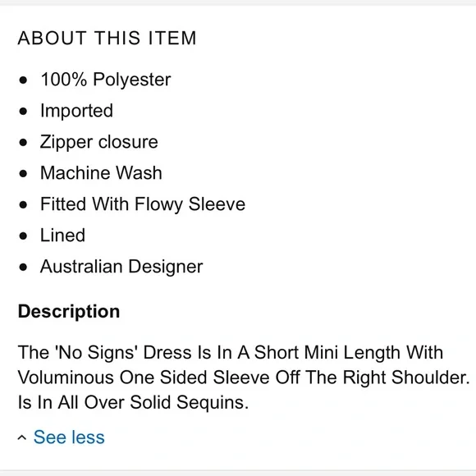
Task: Click the See less link
Action: 69,437
